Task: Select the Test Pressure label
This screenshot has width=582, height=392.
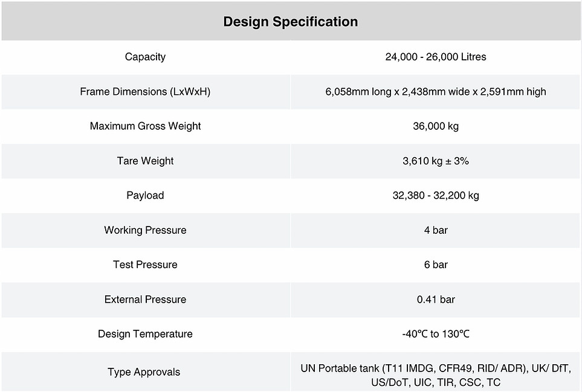Action: pos(145,265)
